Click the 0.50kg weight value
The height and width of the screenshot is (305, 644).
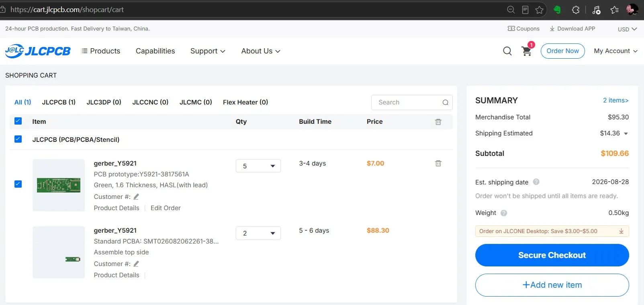[619, 213]
